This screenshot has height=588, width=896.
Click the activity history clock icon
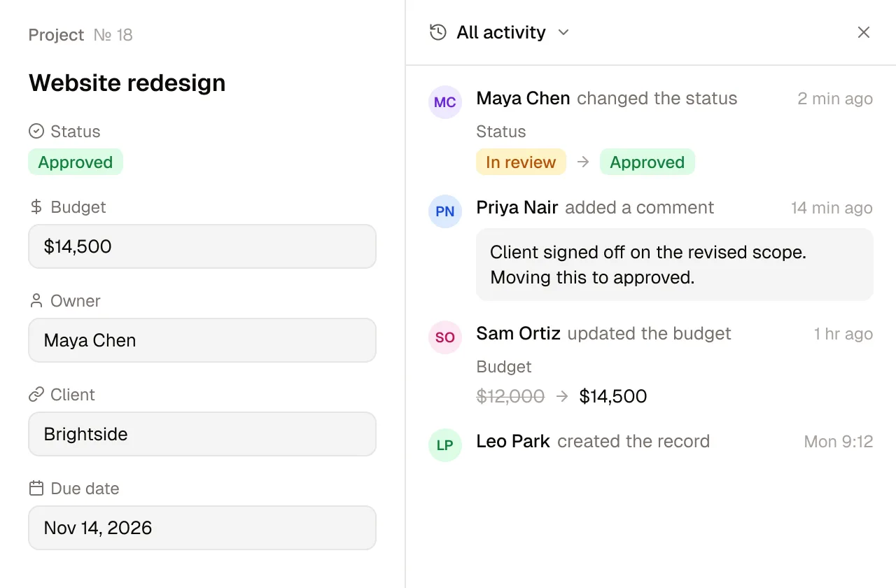[x=438, y=32]
